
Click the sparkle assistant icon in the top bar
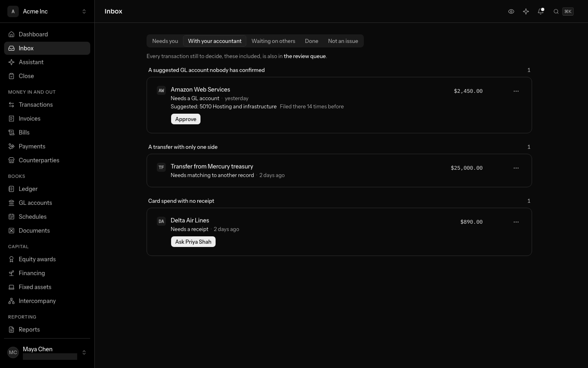(x=526, y=11)
